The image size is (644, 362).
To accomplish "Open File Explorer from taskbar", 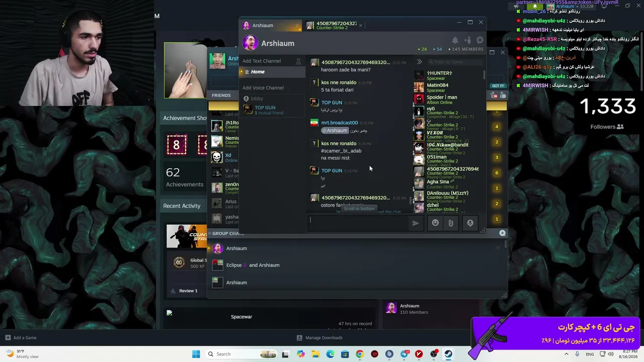I will (315, 354).
